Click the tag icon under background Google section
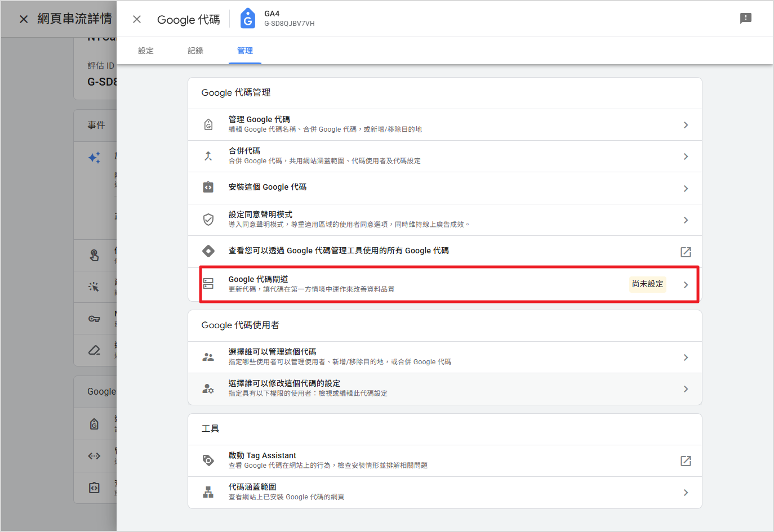The height and width of the screenshot is (532, 774). click(x=94, y=424)
